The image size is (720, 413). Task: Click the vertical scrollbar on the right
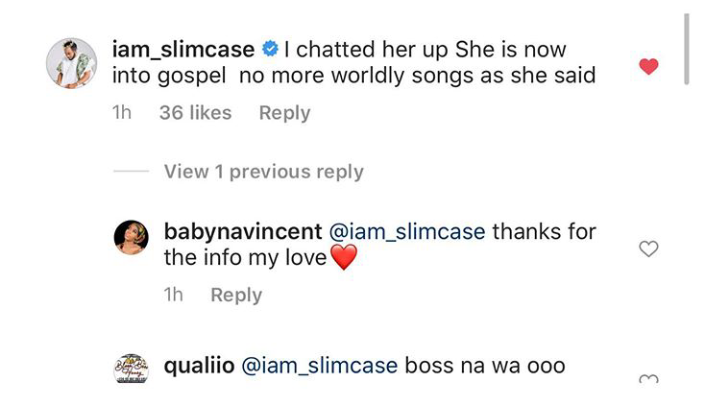686,48
